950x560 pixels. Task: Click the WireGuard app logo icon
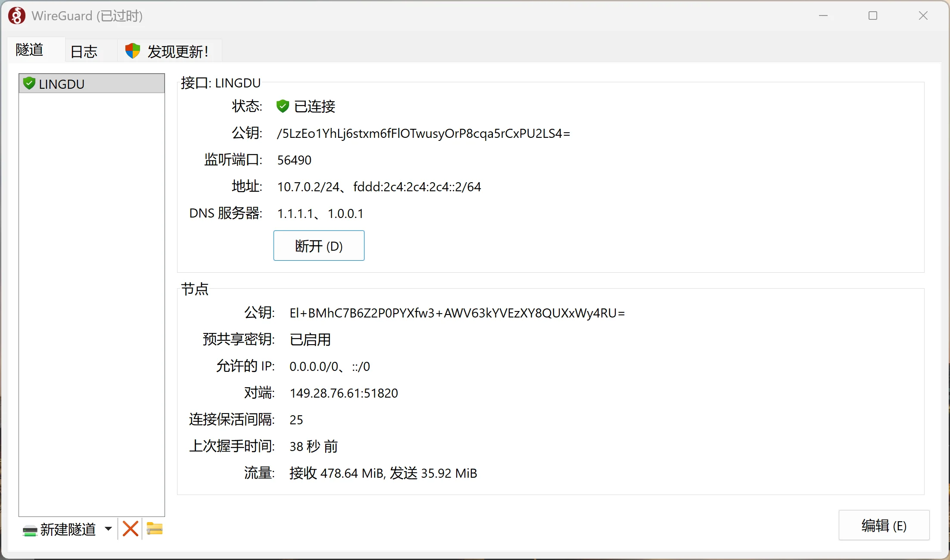click(16, 16)
